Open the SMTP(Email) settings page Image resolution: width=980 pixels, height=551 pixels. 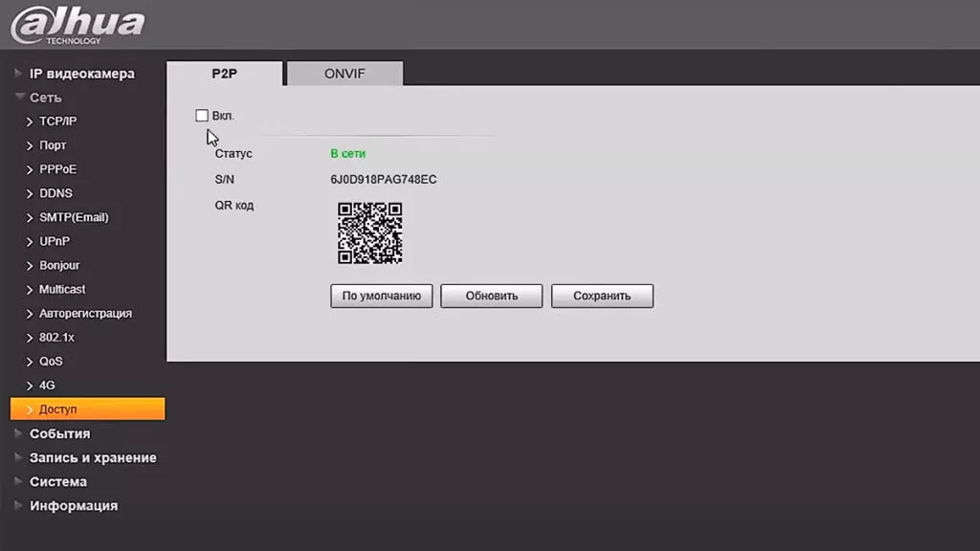click(x=74, y=217)
